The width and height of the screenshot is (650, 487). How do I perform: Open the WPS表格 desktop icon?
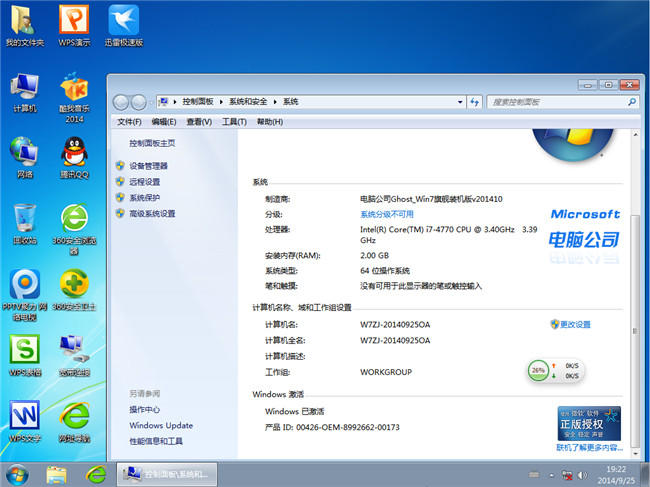(x=24, y=356)
